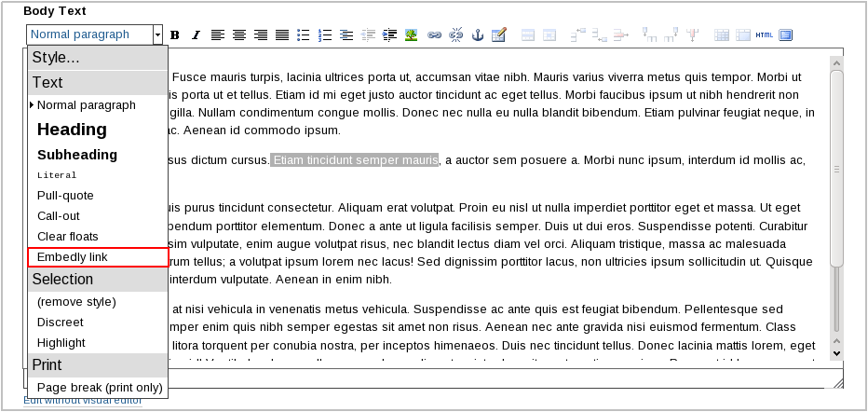Click the insert link chain icon
This screenshot has height=412, width=868.
[434, 35]
